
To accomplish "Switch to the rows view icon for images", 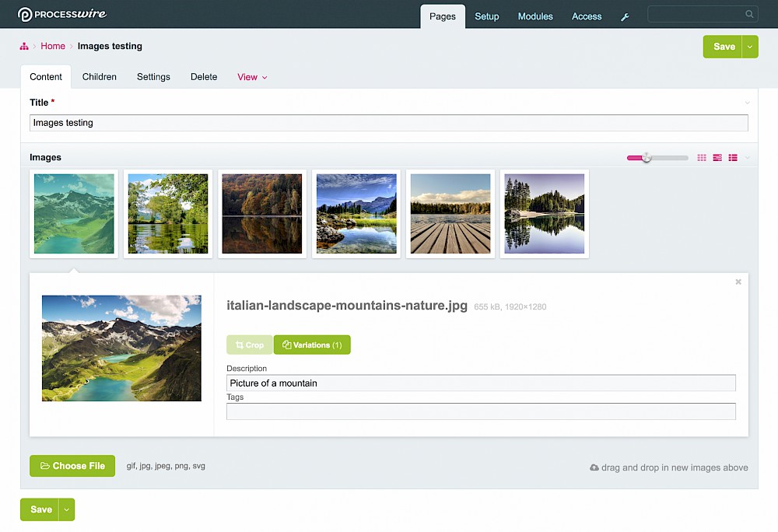I will 717,157.
